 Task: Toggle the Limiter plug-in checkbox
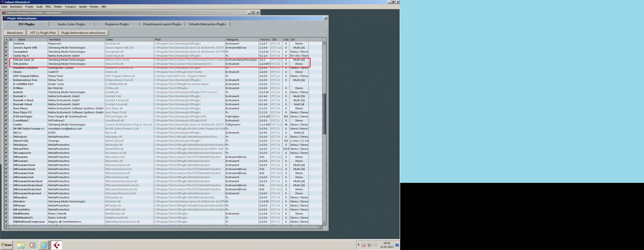point(6,125)
